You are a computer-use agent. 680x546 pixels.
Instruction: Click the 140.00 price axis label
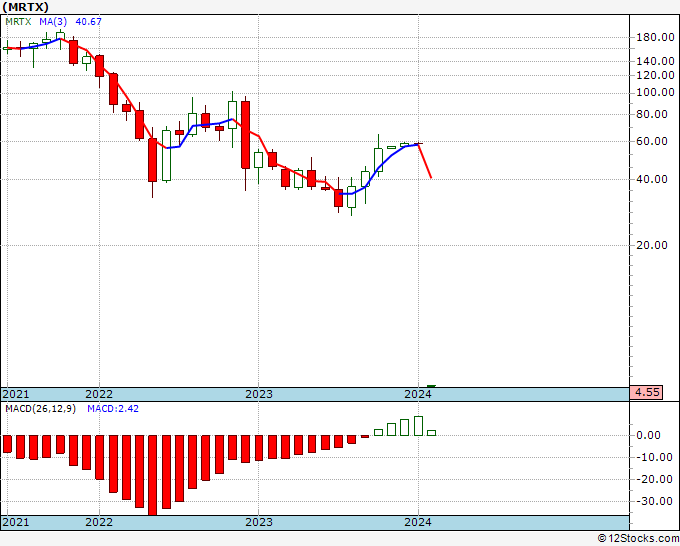[655, 61]
